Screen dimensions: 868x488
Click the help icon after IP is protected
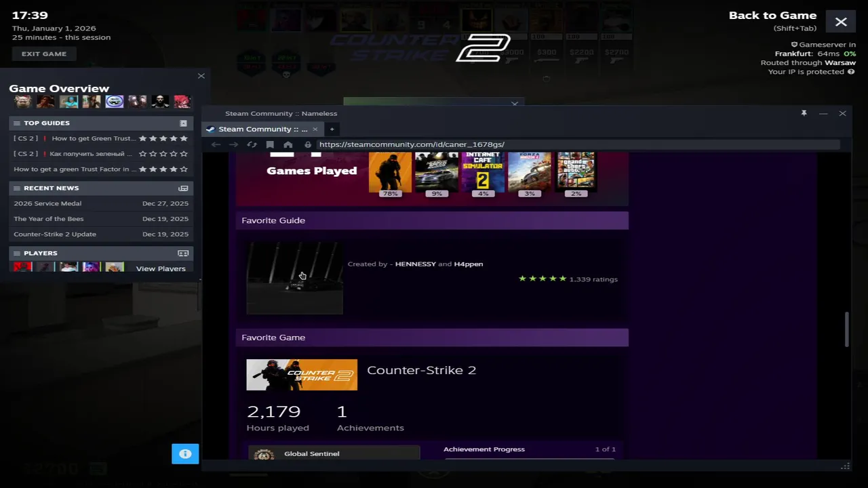pos(851,72)
